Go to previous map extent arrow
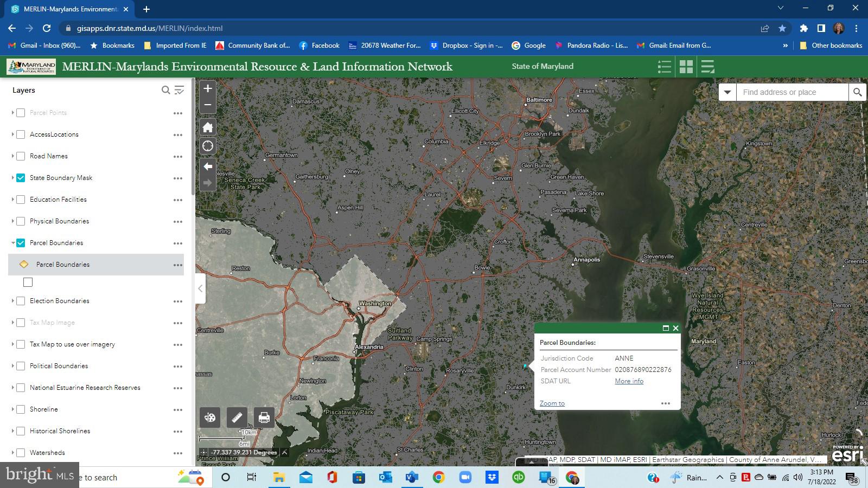Image resolution: width=868 pixels, height=488 pixels. coord(208,166)
